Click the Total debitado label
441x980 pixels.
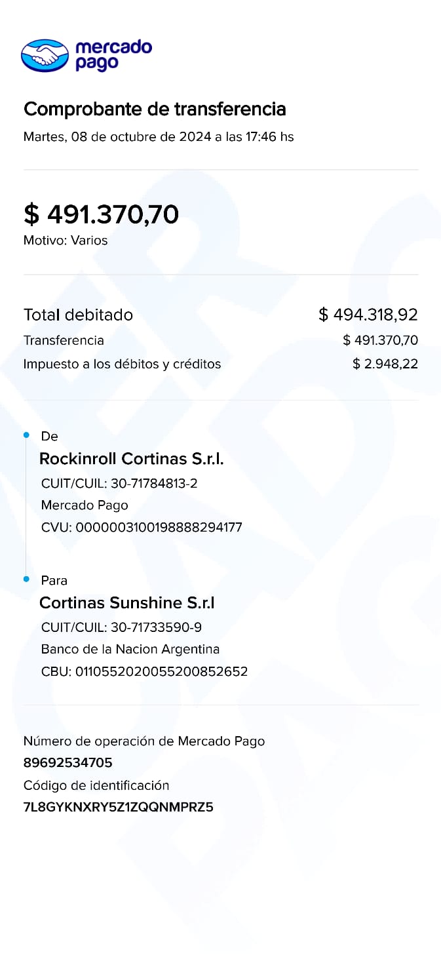78,315
